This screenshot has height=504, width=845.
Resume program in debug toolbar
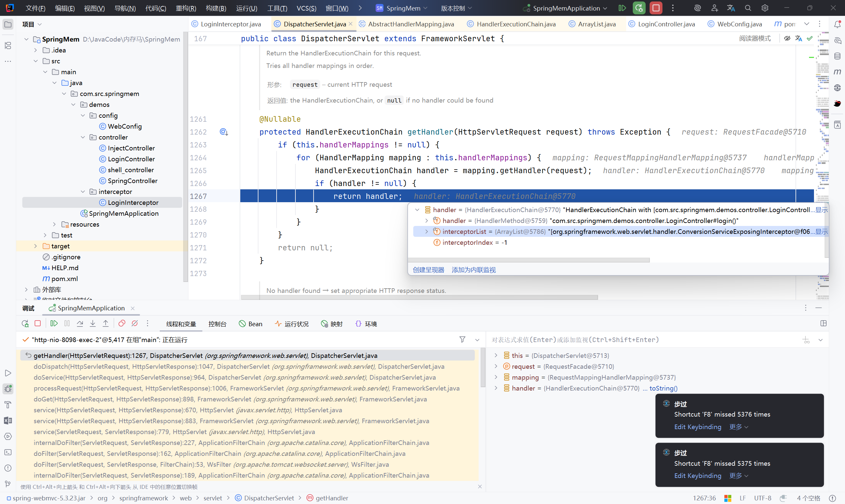(x=54, y=324)
